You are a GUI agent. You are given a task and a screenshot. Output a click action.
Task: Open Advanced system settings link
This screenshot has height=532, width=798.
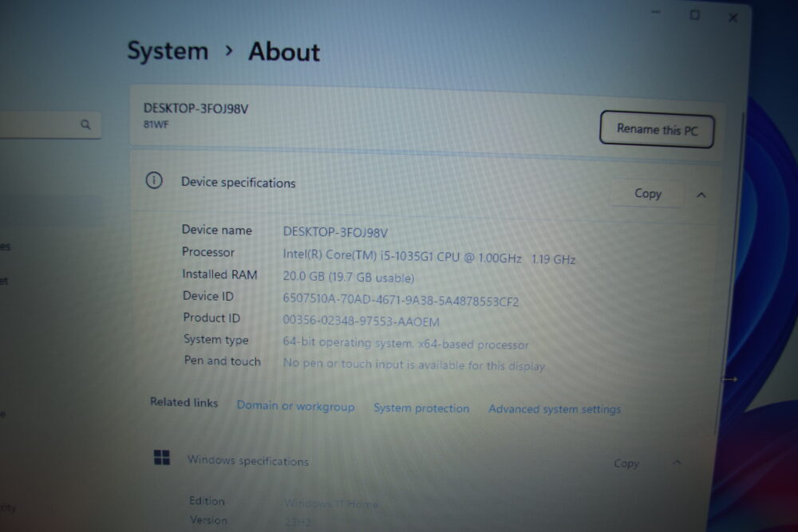click(555, 409)
